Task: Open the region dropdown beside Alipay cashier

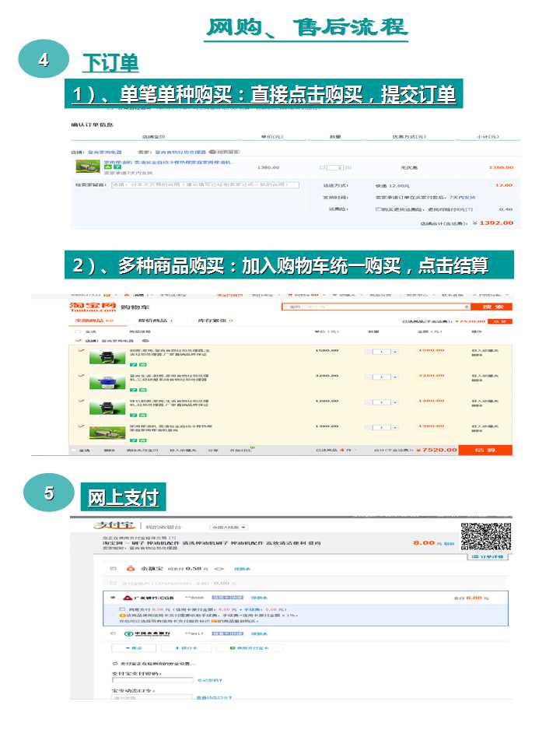Action: [x=227, y=527]
